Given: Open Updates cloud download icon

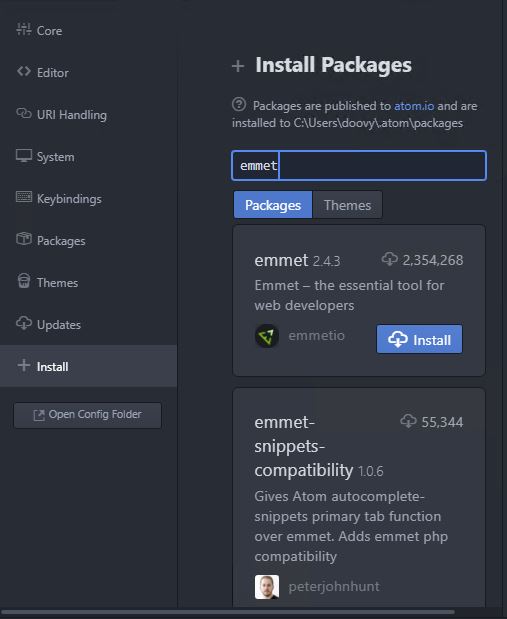Looking at the screenshot, I should point(24,323).
